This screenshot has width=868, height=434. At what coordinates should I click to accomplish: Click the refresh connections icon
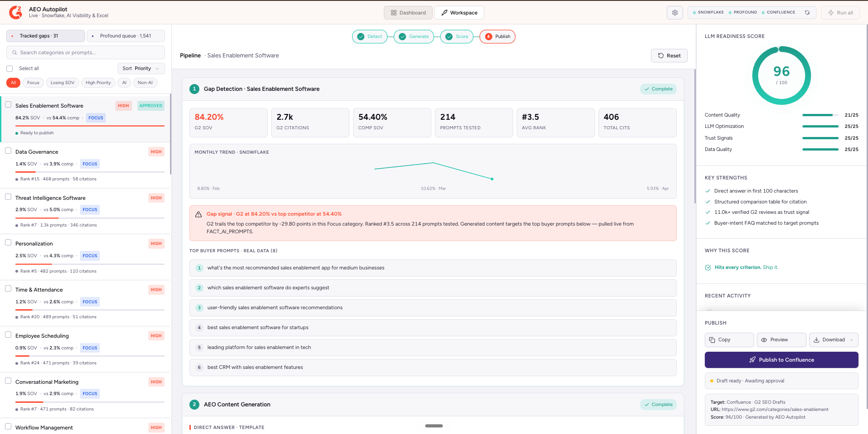tap(807, 13)
